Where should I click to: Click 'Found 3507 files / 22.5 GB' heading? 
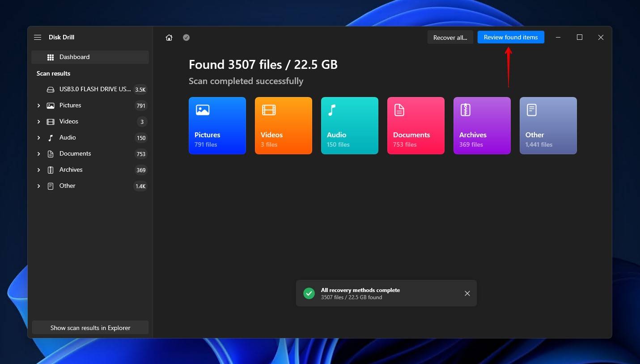(x=263, y=65)
